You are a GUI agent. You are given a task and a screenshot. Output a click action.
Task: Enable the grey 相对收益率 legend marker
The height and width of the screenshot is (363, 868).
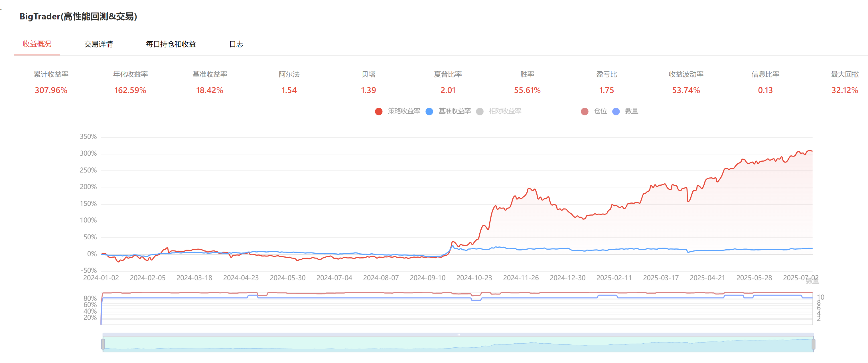pos(480,112)
